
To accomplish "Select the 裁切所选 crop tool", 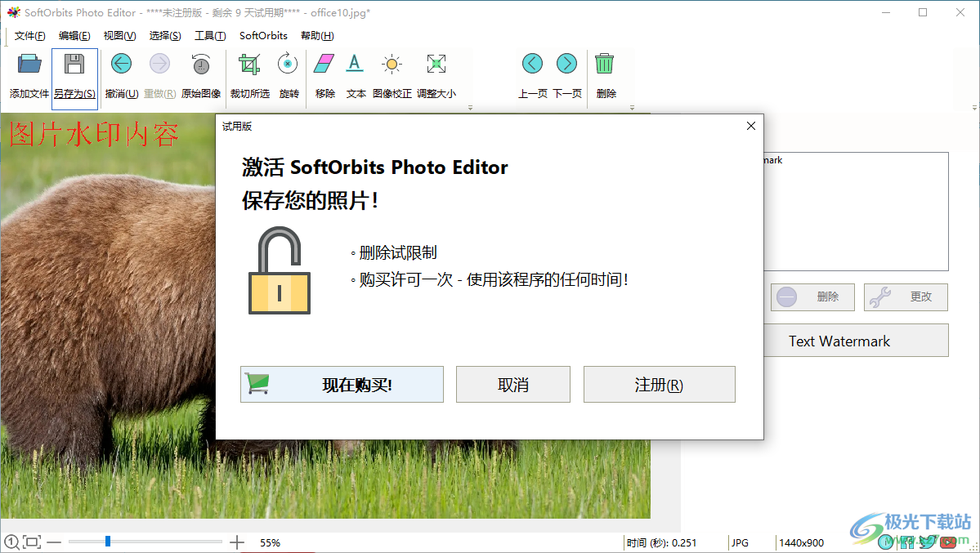I will point(249,74).
